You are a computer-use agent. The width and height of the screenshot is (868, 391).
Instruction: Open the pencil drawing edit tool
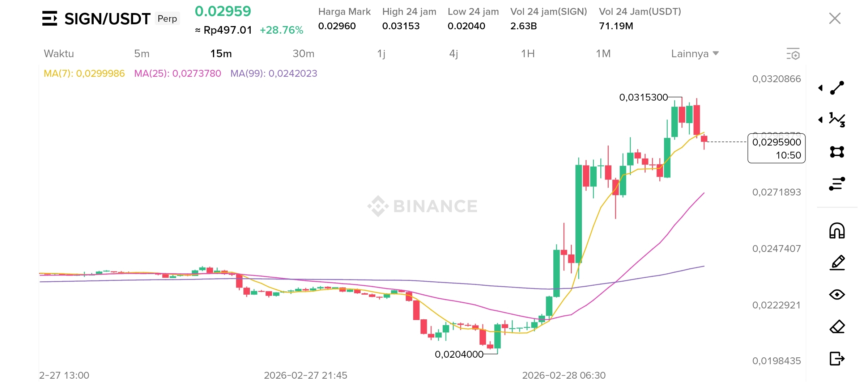pos(837,262)
